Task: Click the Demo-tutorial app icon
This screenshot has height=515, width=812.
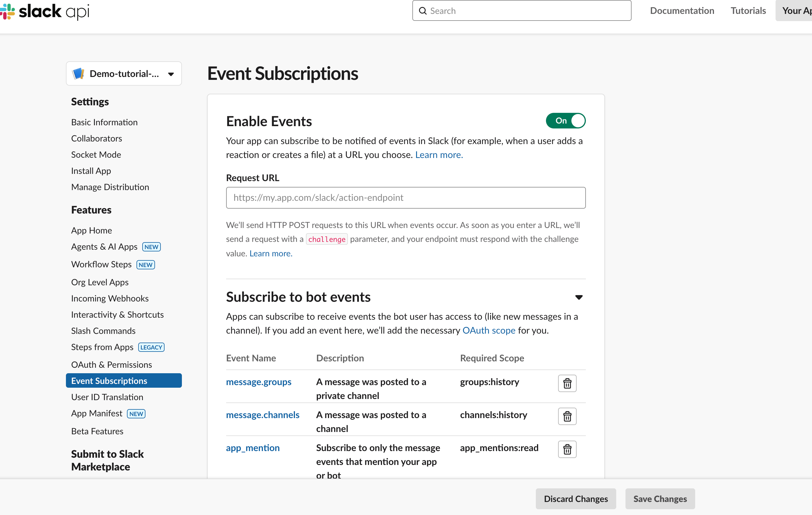Action: point(78,73)
